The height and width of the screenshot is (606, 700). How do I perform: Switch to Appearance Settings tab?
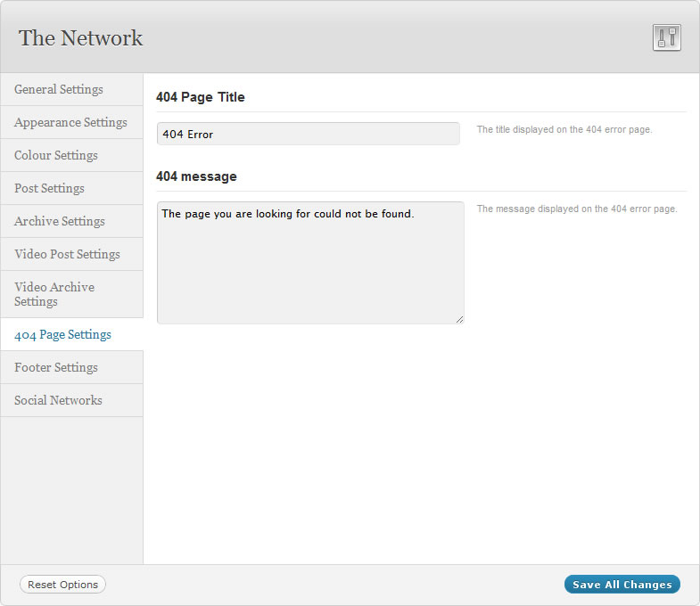(x=70, y=122)
